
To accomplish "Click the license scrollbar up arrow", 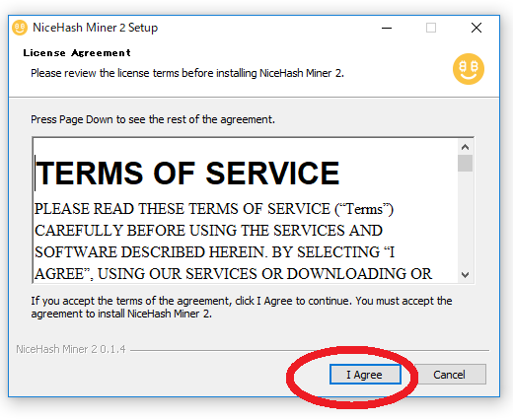I will 465,147.
